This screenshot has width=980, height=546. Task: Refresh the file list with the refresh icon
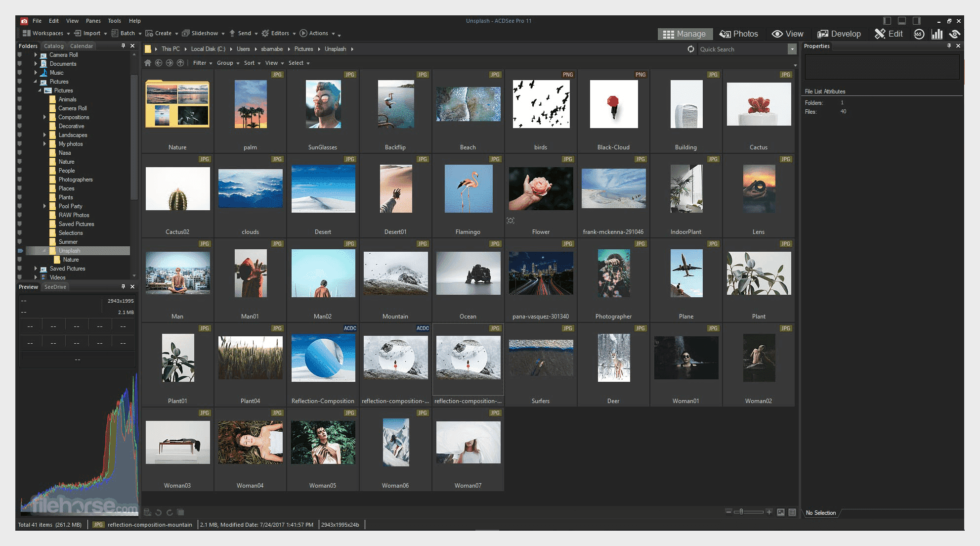click(x=691, y=49)
